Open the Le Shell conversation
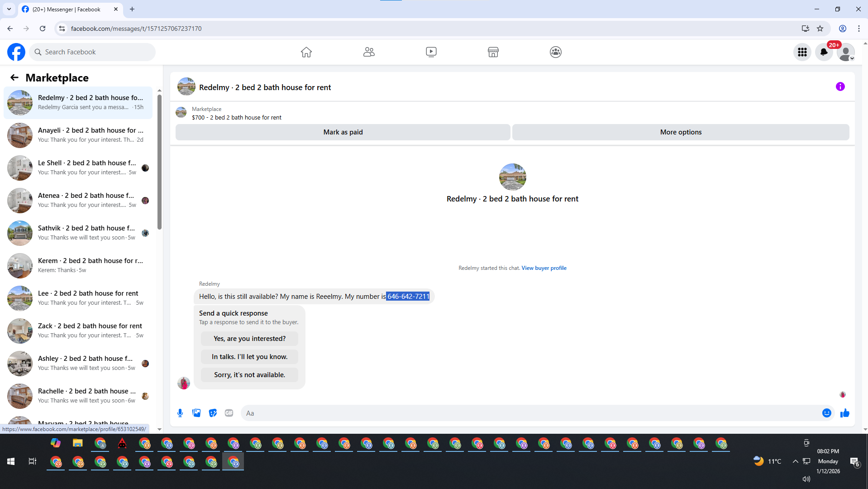Viewport: 868px width, 489px height. 78,168
